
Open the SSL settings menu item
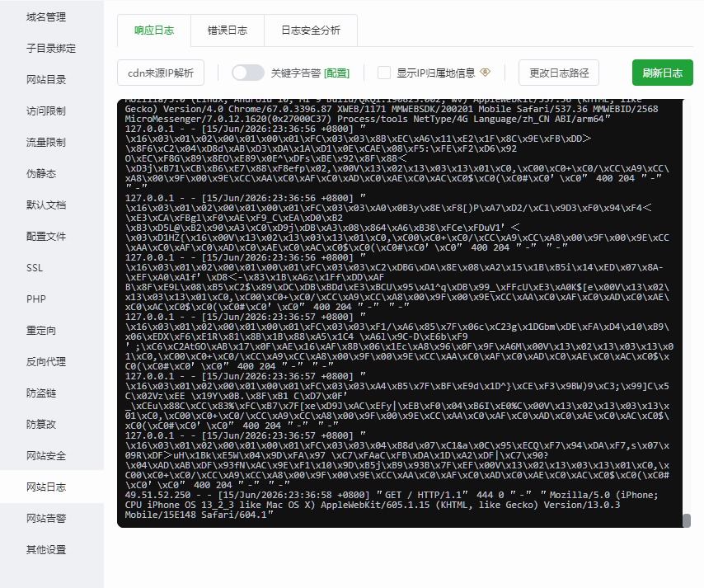[x=35, y=268]
